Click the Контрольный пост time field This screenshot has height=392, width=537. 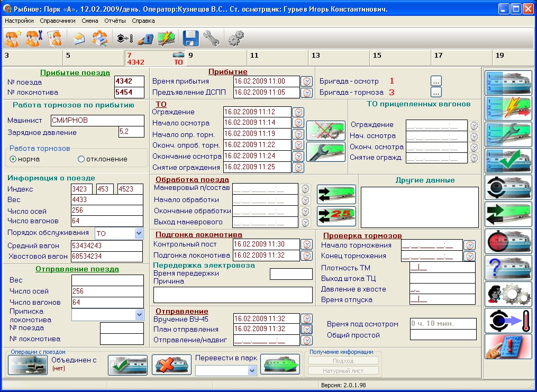tap(267, 244)
